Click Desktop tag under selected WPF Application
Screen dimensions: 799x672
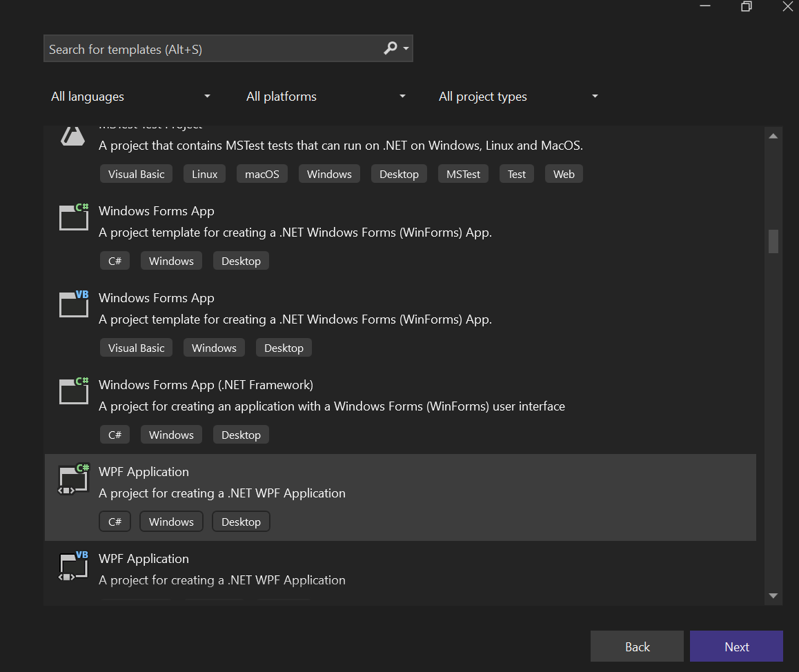coord(241,522)
